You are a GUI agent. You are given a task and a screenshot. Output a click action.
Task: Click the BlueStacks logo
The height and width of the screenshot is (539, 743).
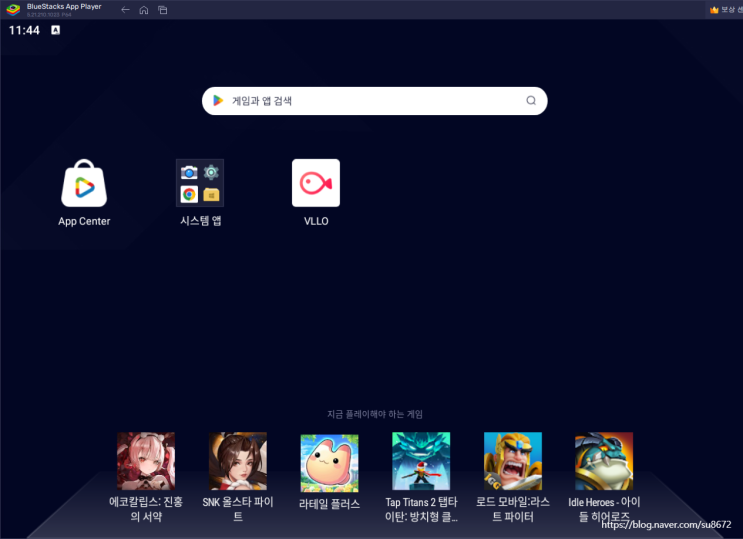[13, 9]
